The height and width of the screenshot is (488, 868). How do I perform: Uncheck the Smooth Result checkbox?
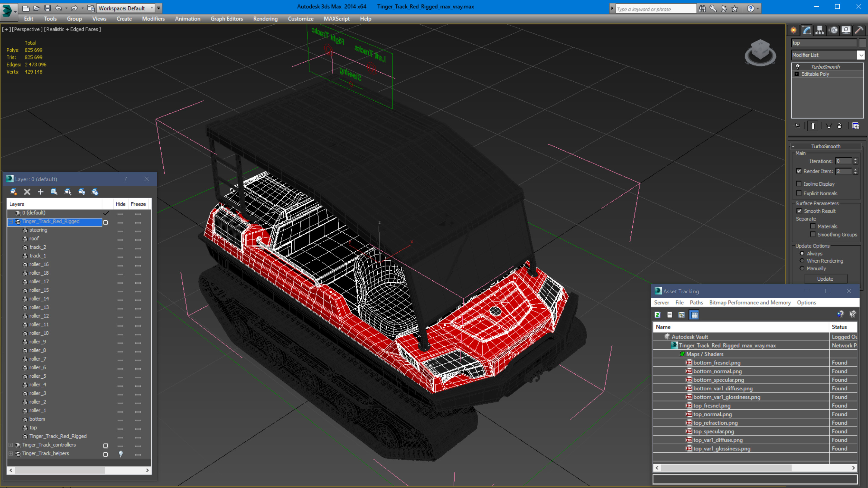click(x=799, y=211)
